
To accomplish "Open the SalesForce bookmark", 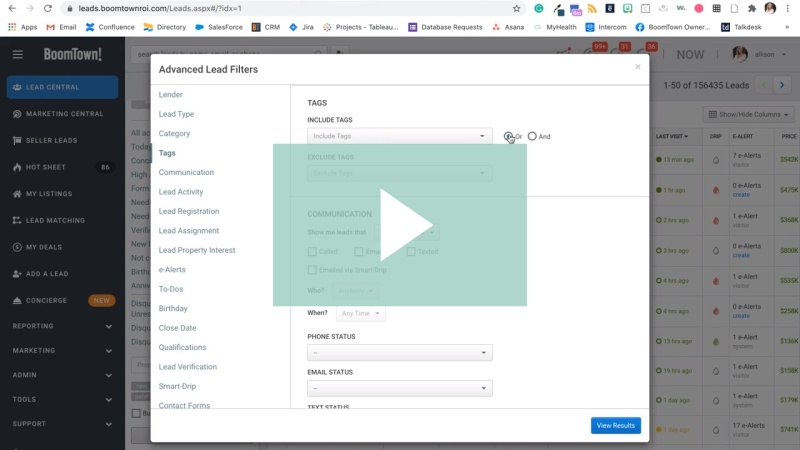I will coord(219,27).
